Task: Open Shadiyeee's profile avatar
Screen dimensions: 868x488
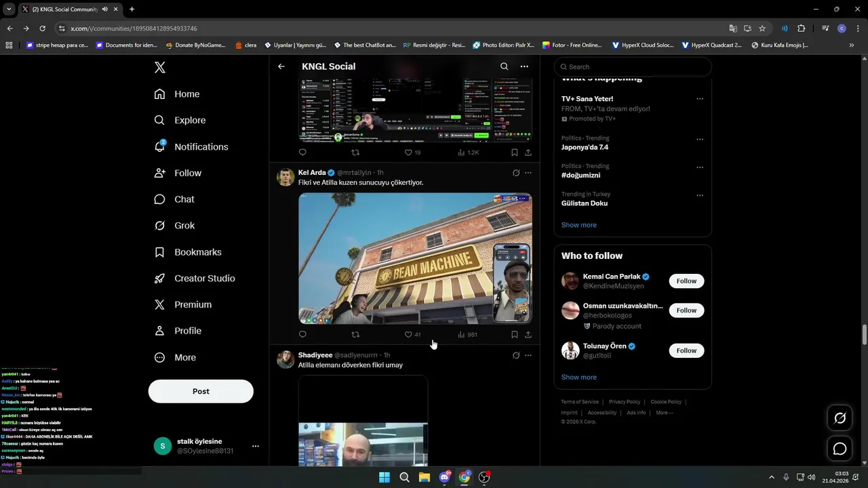Action: pyautogui.click(x=285, y=360)
